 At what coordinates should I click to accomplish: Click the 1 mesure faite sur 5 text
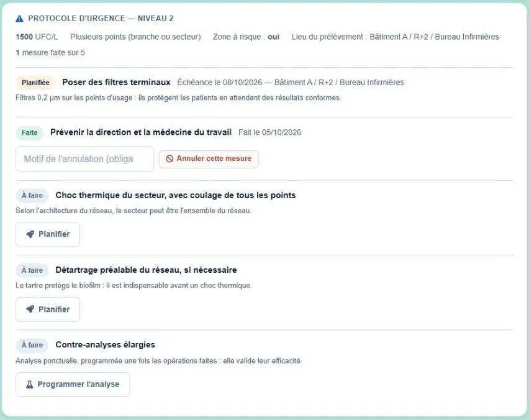50,53
